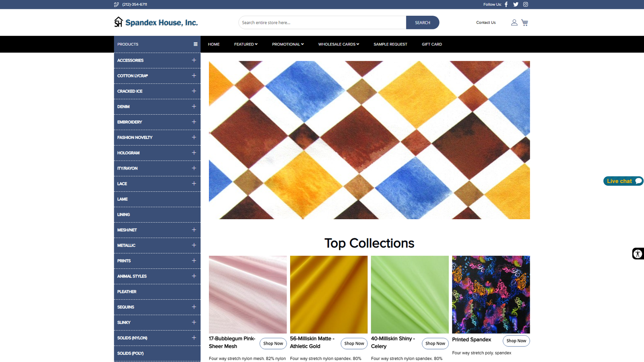This screenshot has width=644, height=362.
Task: Expand the WHOLESALE CARDS dropdown
Action: [x=338, y=44]
